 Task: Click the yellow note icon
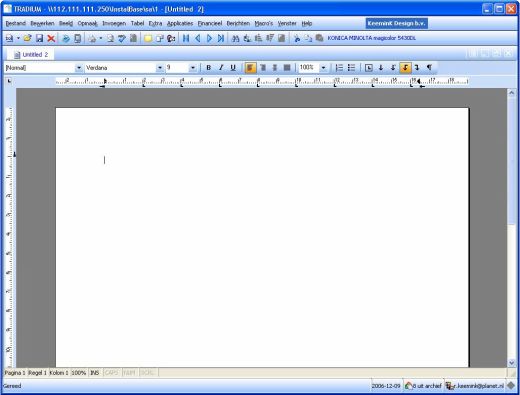[x=148, y=38]
